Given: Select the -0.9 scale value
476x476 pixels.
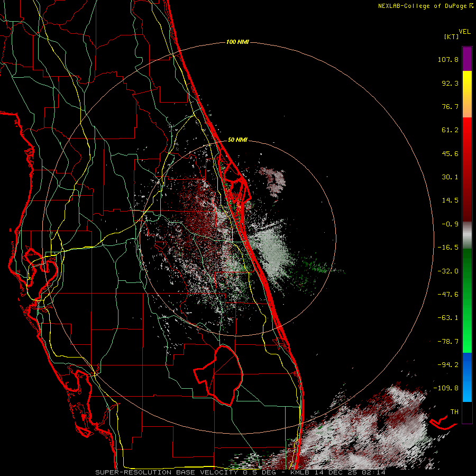Looking at the screenshot, I should (450, 224).
